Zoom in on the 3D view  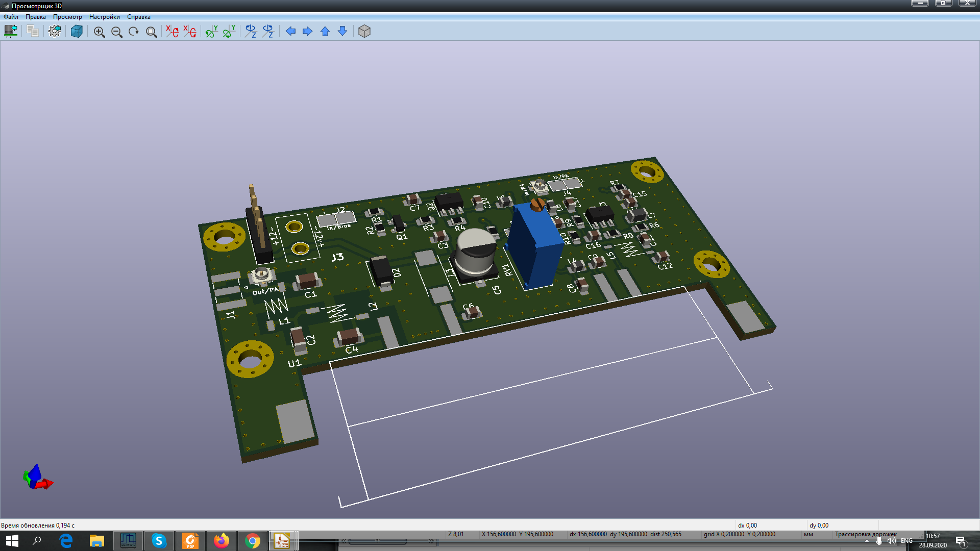click(99, 32)
